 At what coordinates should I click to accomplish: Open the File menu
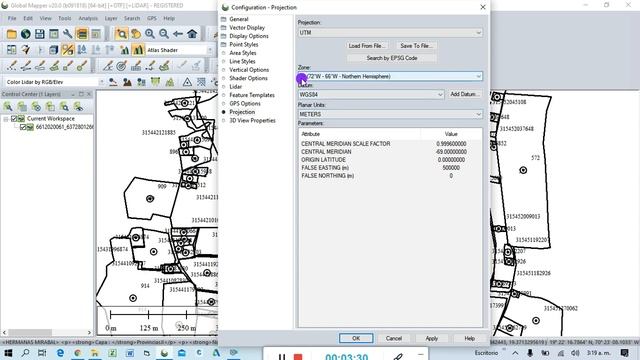pyautogui.click(x=12, y=18)
